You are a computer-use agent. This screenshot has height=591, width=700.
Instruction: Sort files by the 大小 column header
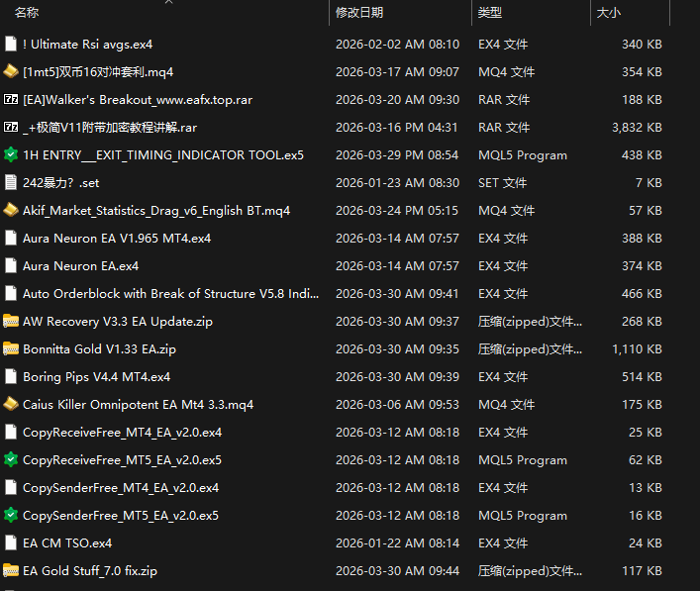(609, 13)
